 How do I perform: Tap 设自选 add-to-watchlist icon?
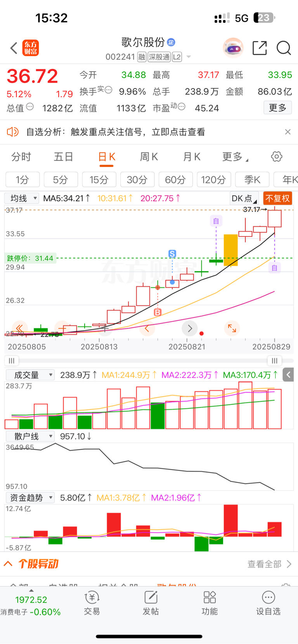tap(268, 603)
